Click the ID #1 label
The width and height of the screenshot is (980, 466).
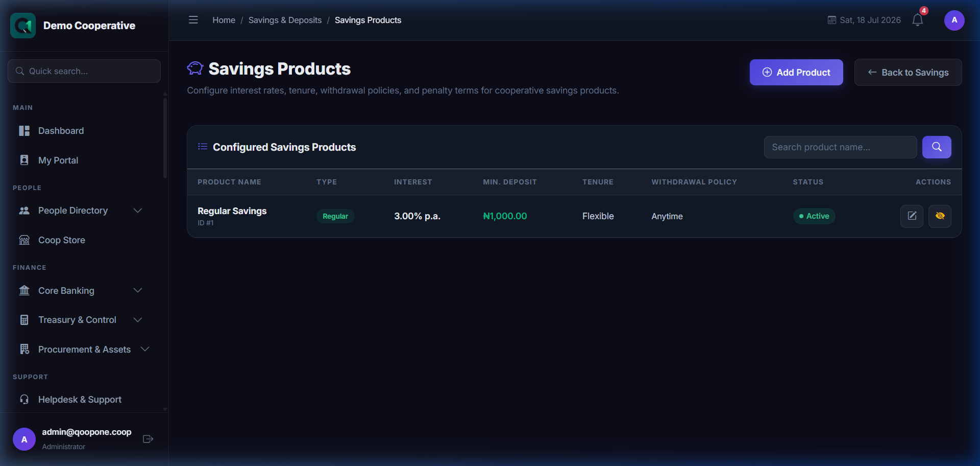205,223
